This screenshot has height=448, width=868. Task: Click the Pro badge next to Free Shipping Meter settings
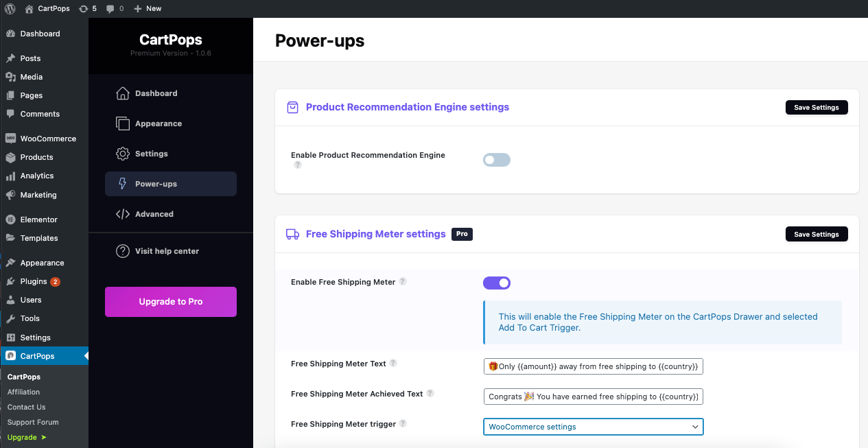click(462, 234)
